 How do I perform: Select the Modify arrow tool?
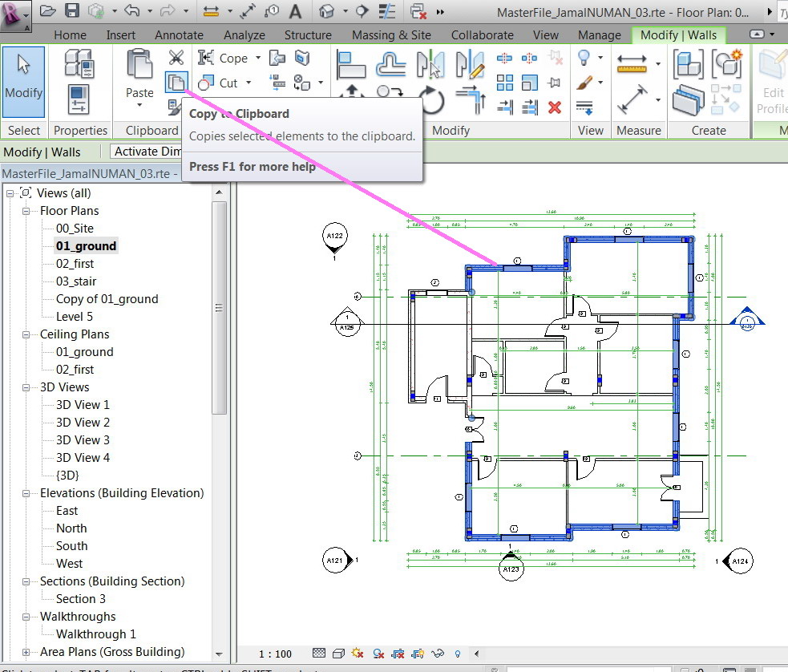coord(23,82)
